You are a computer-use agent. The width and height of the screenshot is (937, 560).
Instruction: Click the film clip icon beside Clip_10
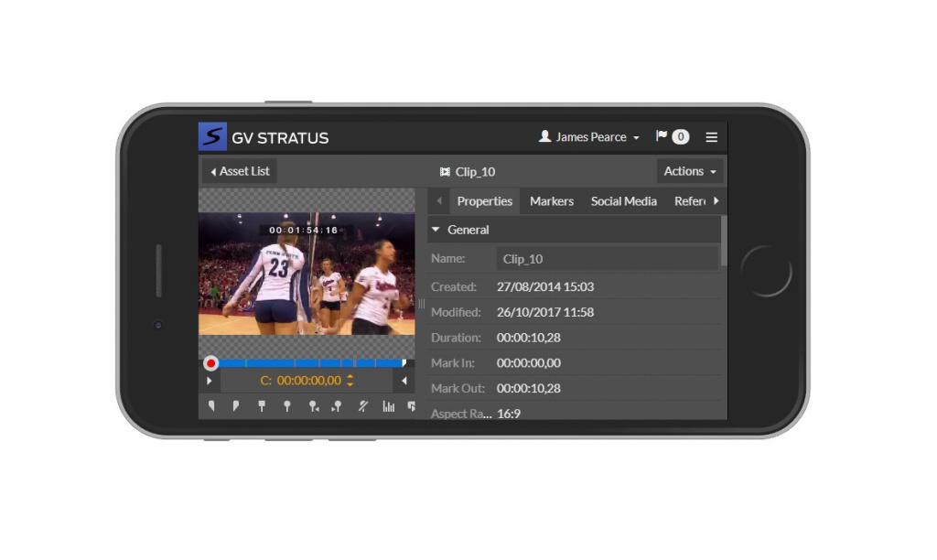point(445,172)
